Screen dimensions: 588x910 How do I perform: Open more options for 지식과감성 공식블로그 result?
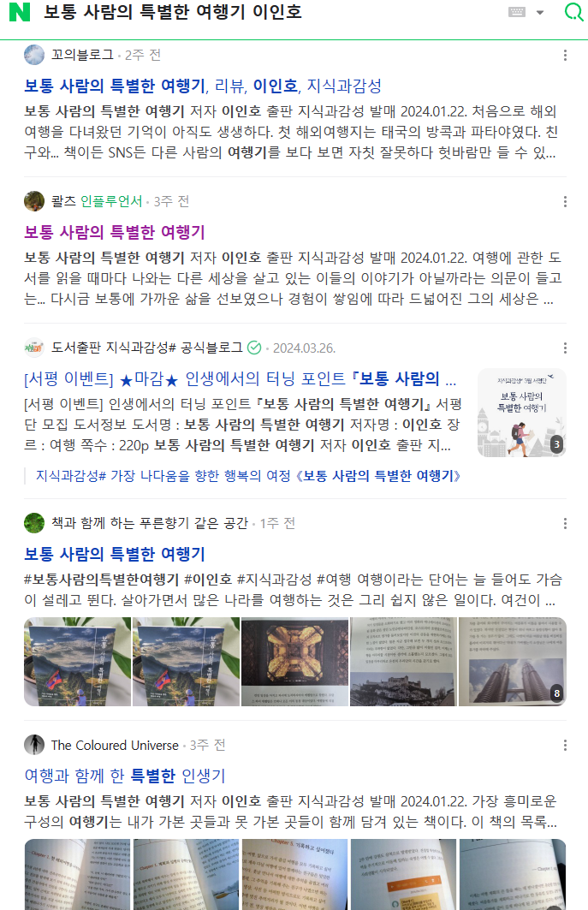565,348
